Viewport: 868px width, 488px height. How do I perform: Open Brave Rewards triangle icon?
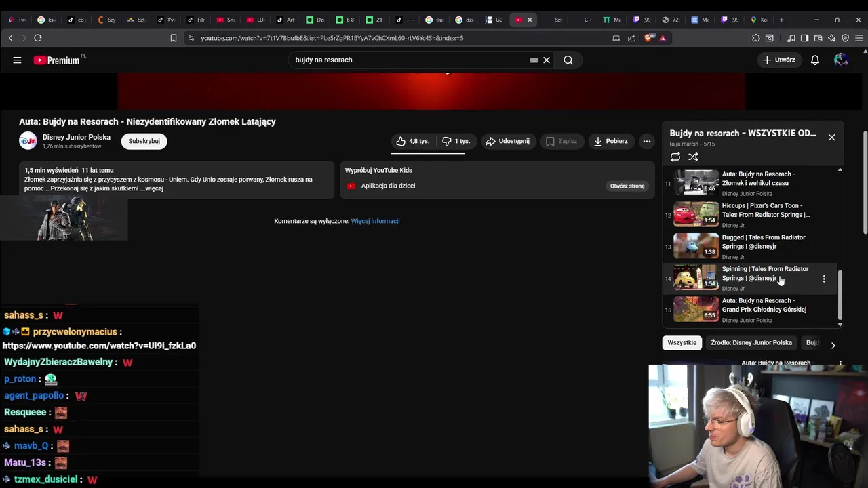(x=663, y=38)
